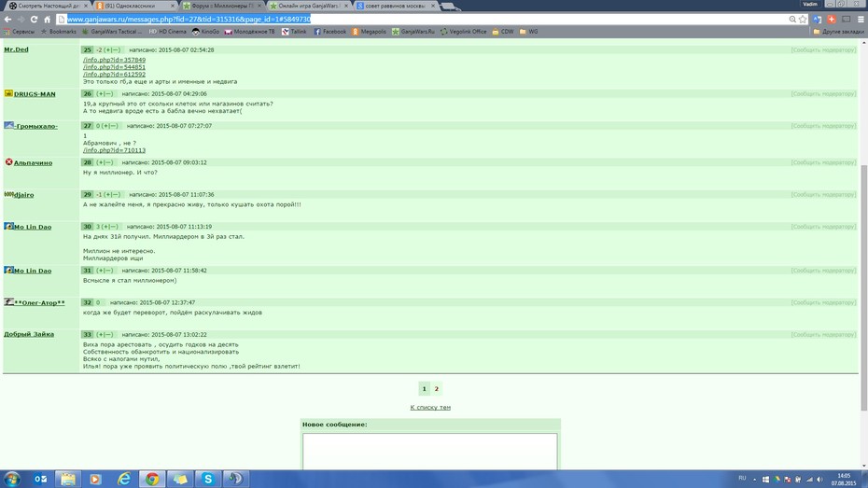Open Альпачино user profile link
868x488 pixels.
click(x=34, y=162)
